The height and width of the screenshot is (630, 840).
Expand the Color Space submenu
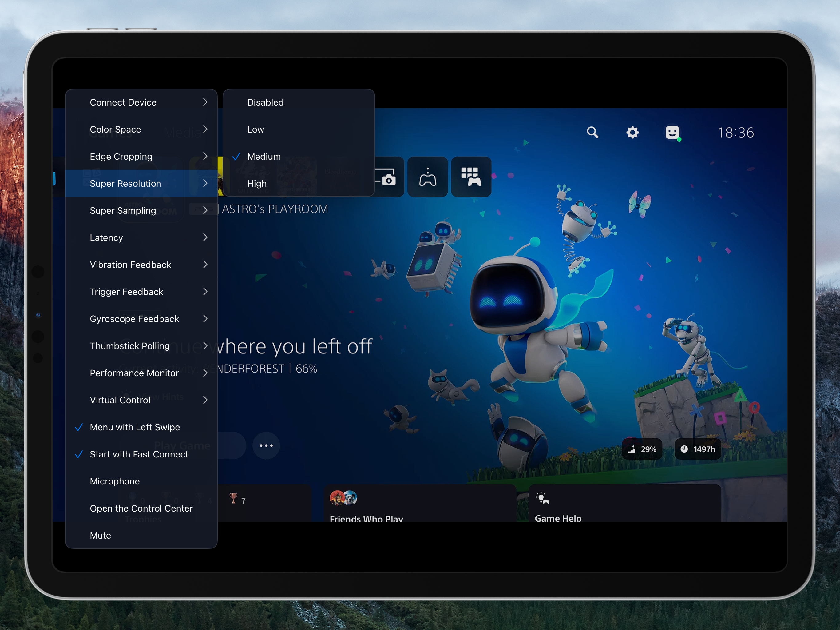pyautogui.click(x=141, y=129)
